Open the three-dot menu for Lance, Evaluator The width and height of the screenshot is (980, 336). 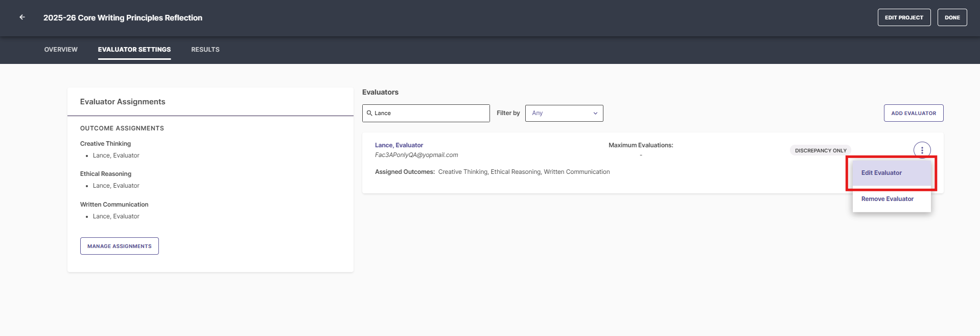tap(922, 150)
